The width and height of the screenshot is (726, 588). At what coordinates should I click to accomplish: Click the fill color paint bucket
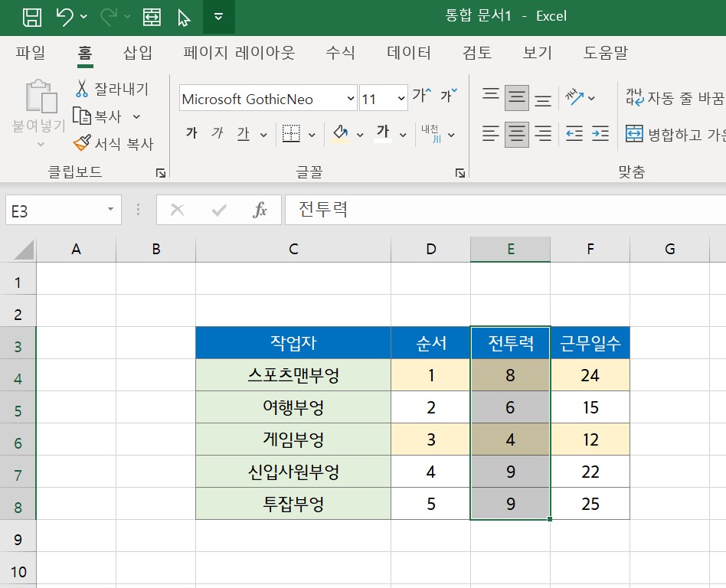coord(340,134)
